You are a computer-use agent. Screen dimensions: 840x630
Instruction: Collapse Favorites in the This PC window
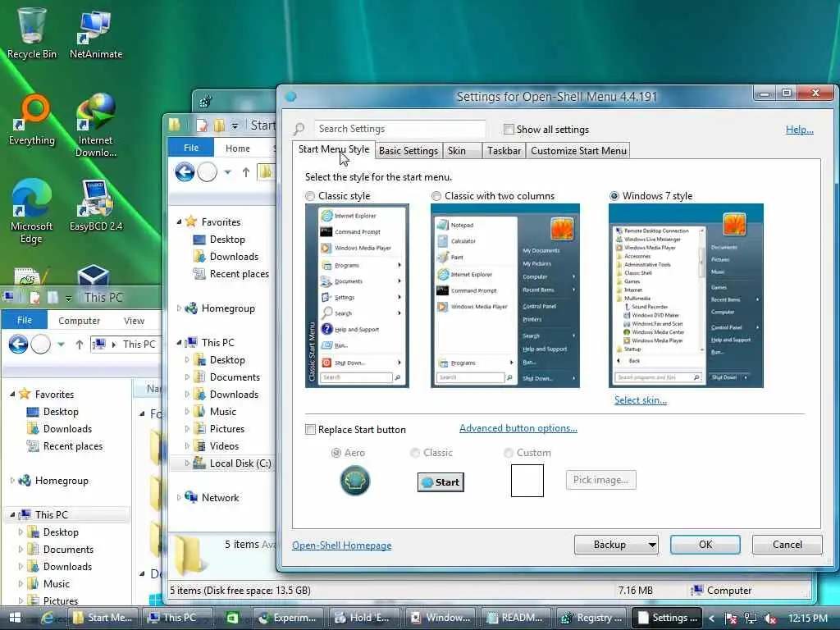pyautogui.click(x=12, y=395)
